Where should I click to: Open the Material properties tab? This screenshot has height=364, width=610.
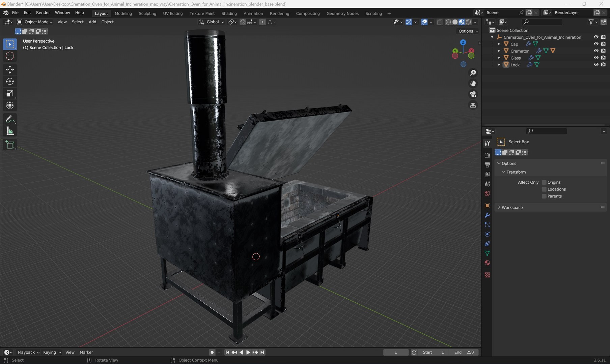(x=487, y=263)
